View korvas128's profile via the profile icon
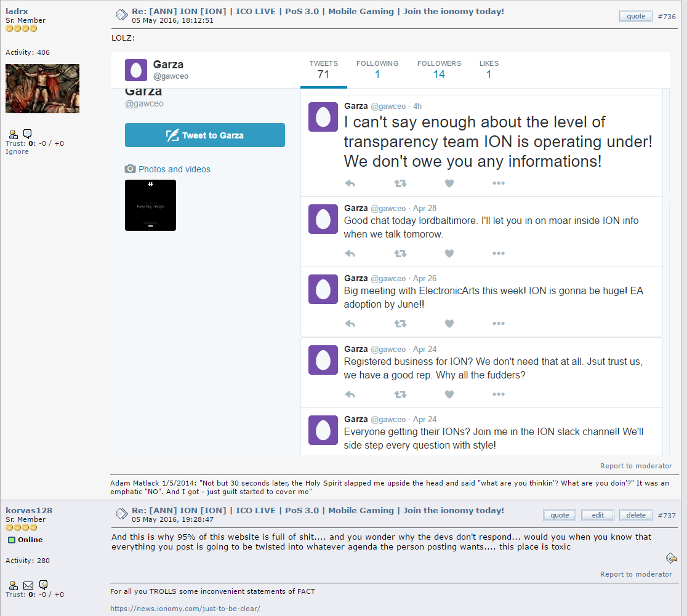The width and height of the screenshot is (687, 616). pos(14,585)
